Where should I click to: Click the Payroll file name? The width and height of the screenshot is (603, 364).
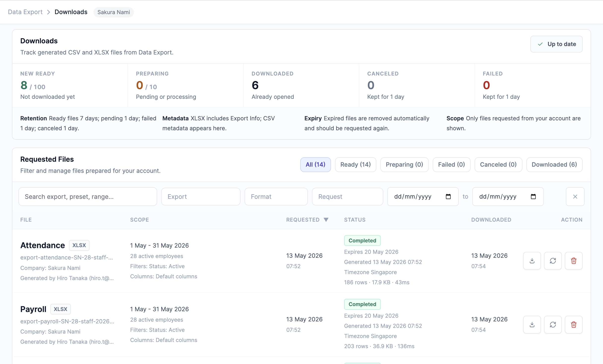pyautogui.click(x=33, y=309)
